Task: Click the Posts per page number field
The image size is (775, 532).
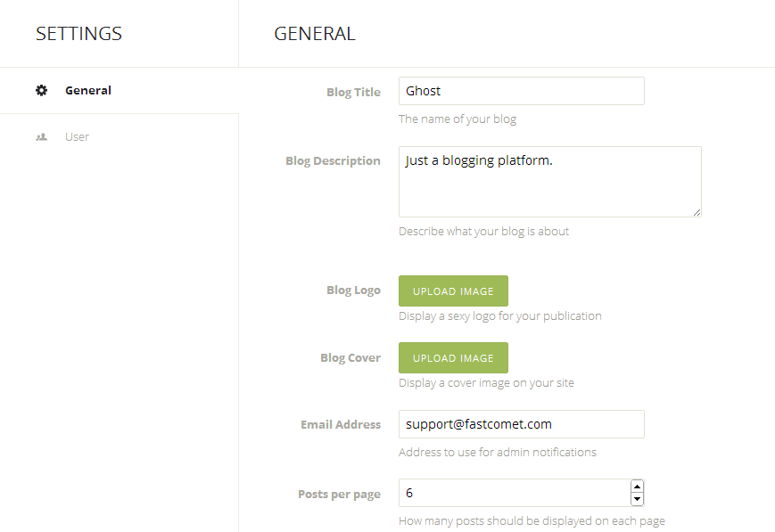Action: point(513,493)
